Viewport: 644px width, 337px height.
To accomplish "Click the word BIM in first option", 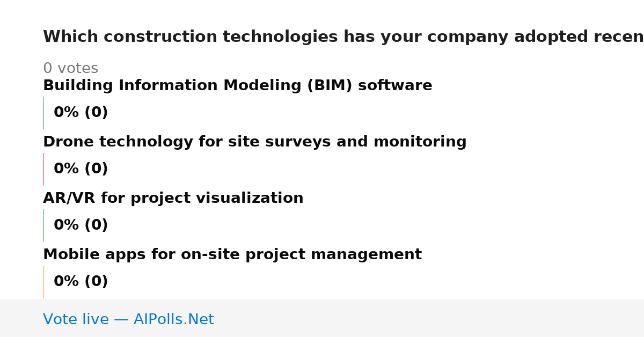I will tap(330, 86).
